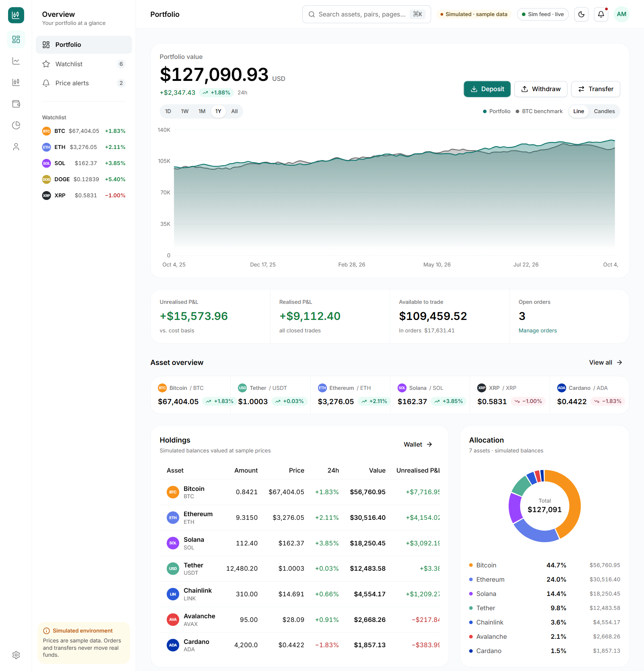Open the wallet icon in rail

(x=16, y=104)
